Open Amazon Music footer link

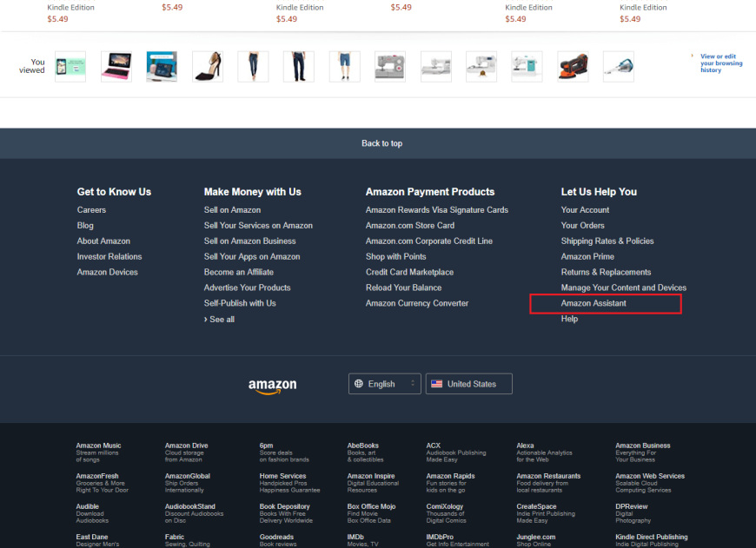pyautogui.click(x=98, y=452)
